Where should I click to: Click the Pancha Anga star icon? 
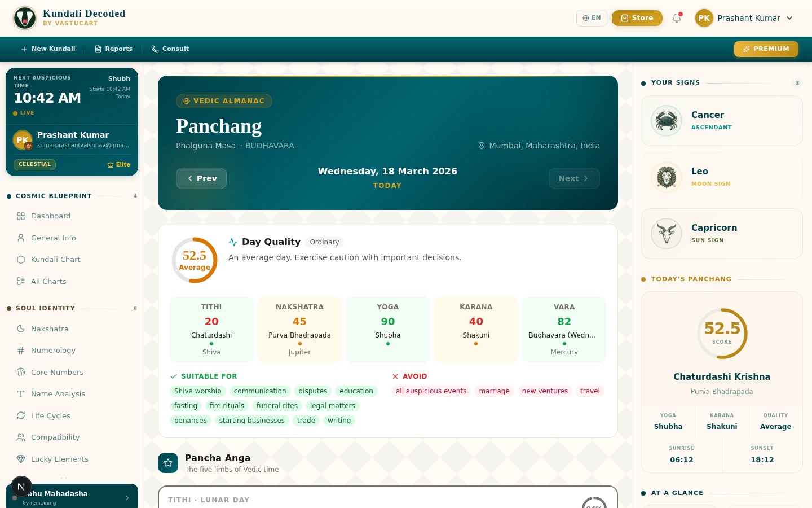(x=168, y=463)
